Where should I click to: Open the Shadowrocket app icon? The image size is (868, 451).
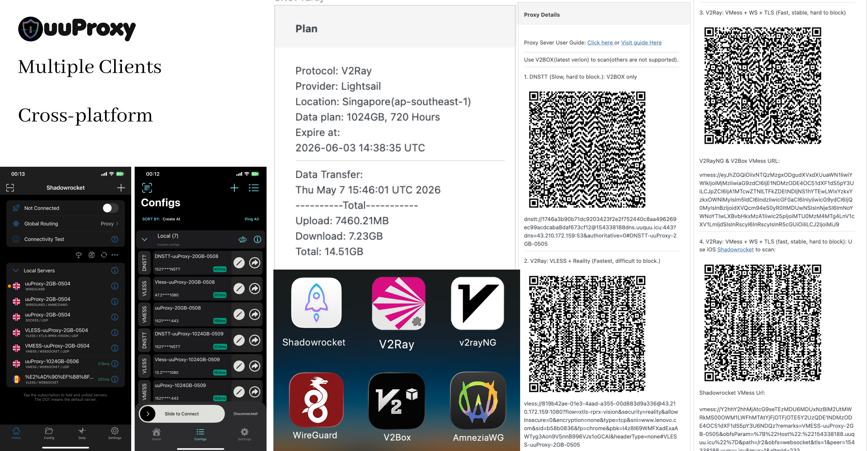coord(316,303)
